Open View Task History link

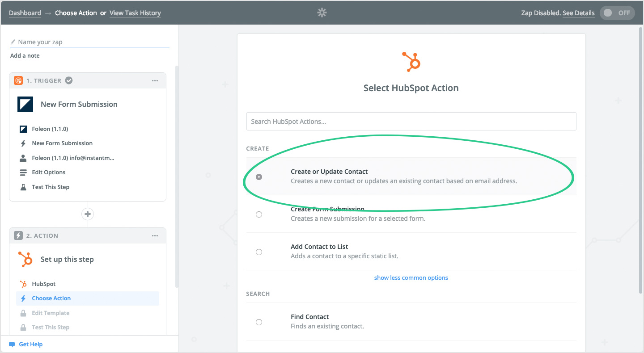click(x=135, y=13)
